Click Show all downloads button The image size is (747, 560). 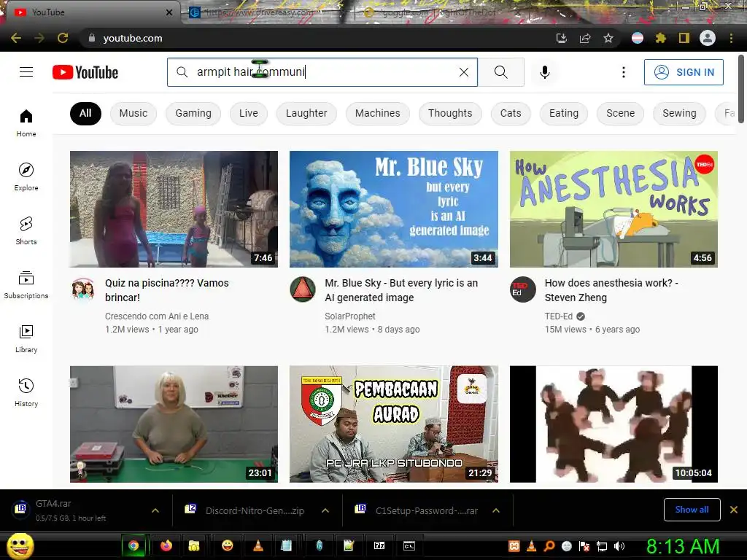(x=692, y=510)
